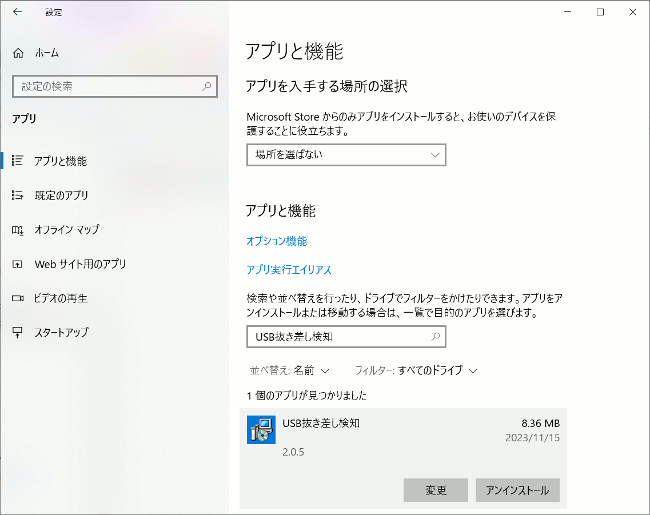The image size is (650, 515).
Task: Click into the 設定の検索 search field
Action: pos(105,86)
